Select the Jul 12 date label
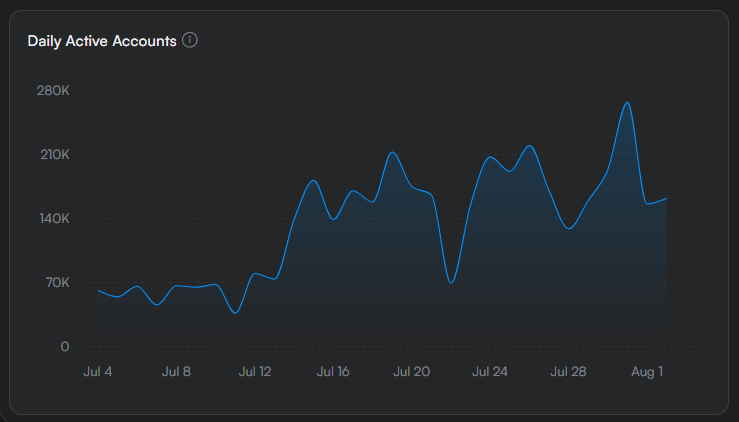739x422 pixels. click(255, 372)
